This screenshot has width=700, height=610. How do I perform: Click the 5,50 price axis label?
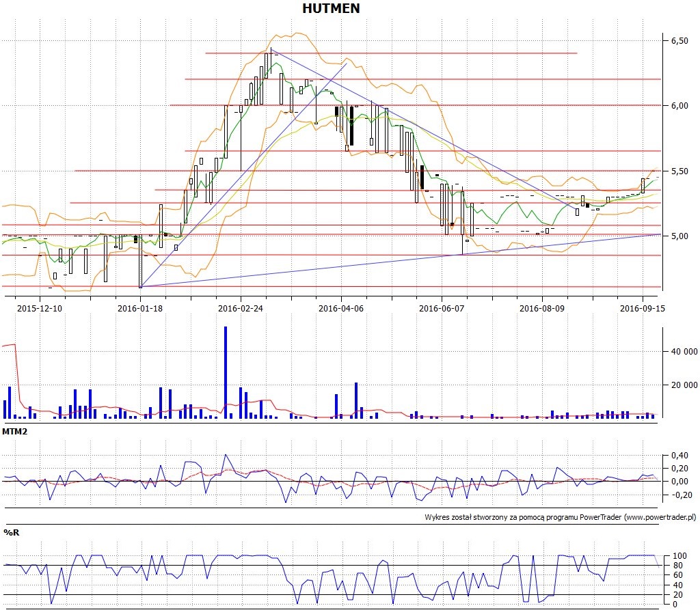click(679, 171)
